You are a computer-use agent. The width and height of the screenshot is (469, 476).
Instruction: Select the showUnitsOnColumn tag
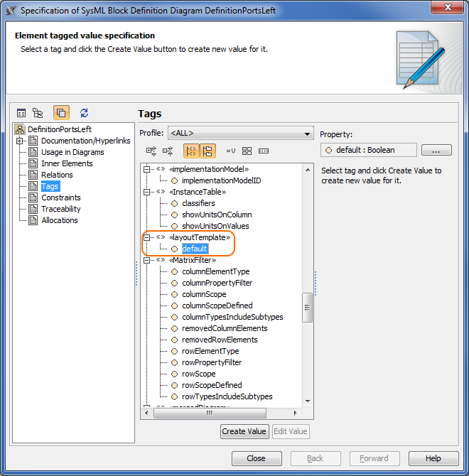click(x=217, y=215)
